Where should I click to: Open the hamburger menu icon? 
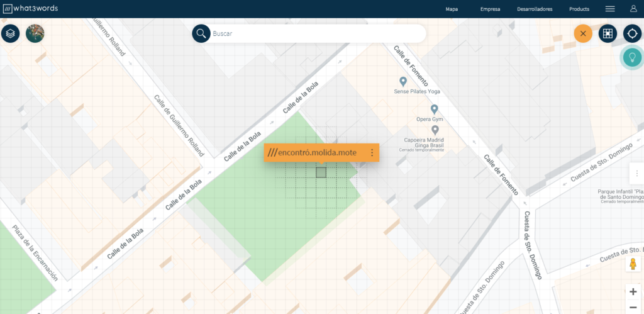pos(610,9)
